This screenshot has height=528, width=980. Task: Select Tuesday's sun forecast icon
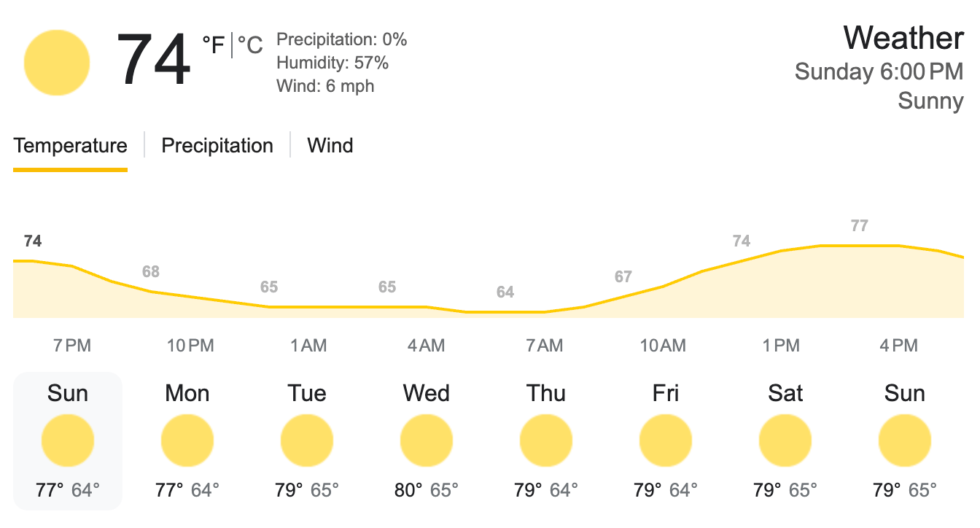point(307,441)
